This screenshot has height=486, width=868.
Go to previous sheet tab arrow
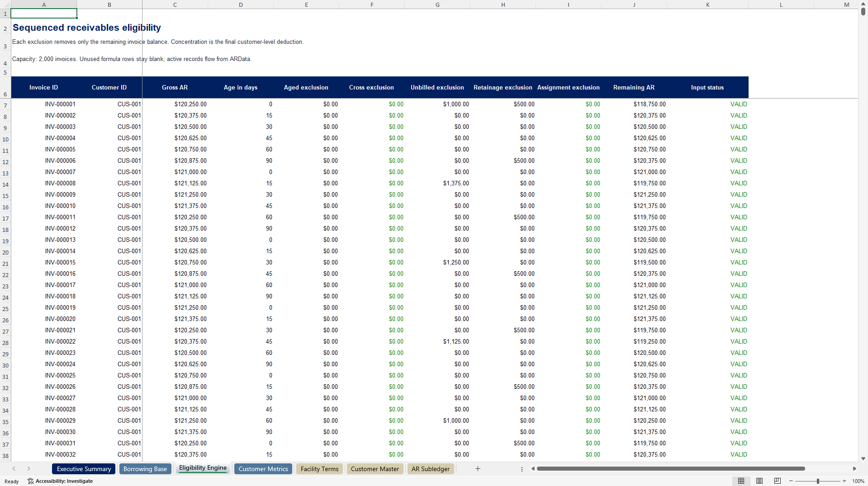click(x=14, y=469)
